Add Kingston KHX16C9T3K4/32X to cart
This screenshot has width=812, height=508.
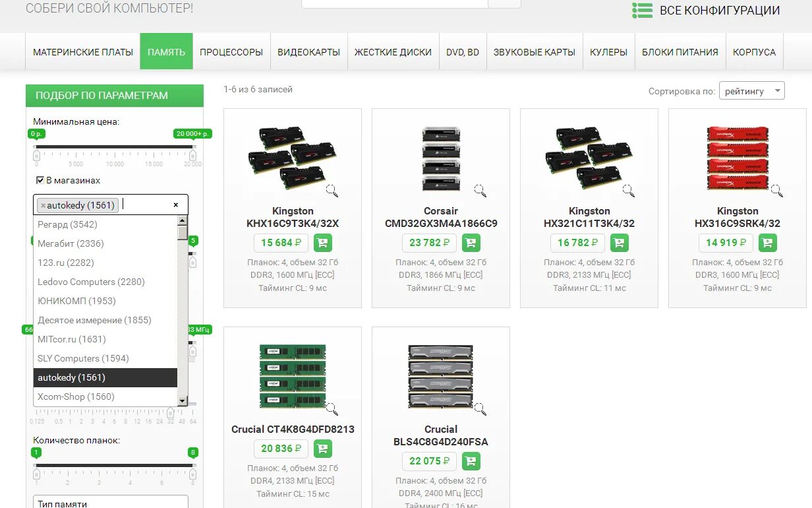click(x=323, y=243)
